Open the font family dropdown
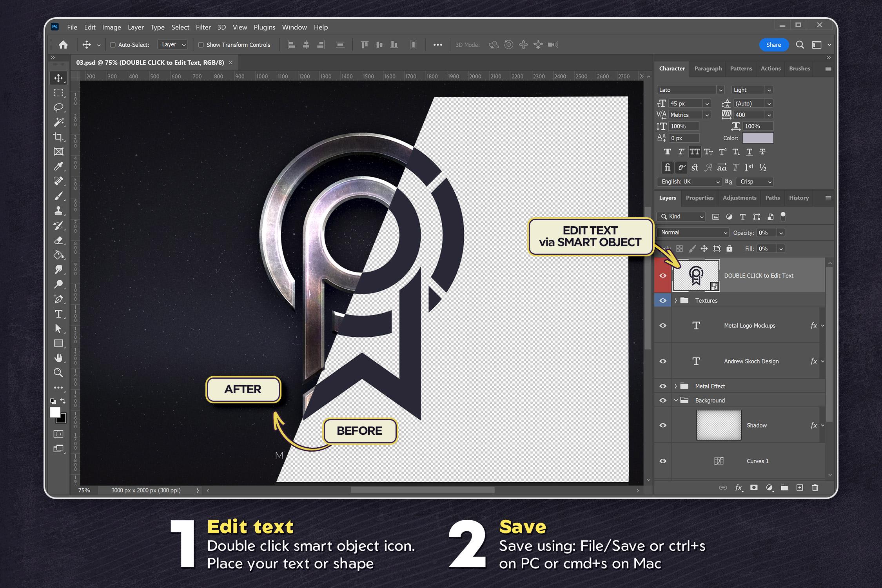This screenshot has width=882, height=588. coord(720,90)
